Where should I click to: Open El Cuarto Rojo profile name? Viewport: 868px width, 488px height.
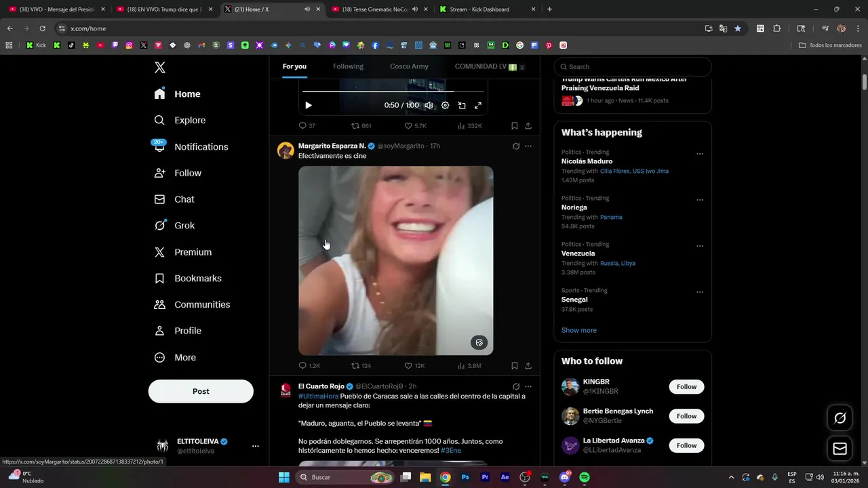321,386
